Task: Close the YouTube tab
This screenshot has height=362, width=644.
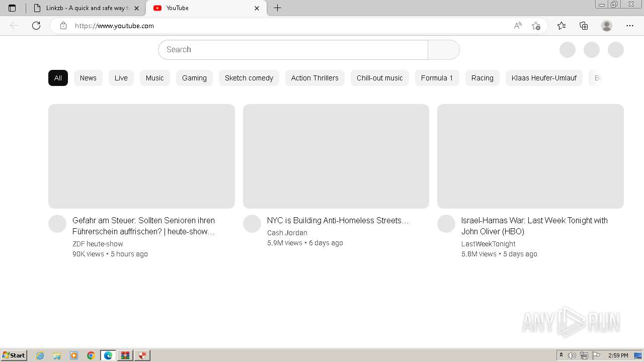Action: click(257, 8)
